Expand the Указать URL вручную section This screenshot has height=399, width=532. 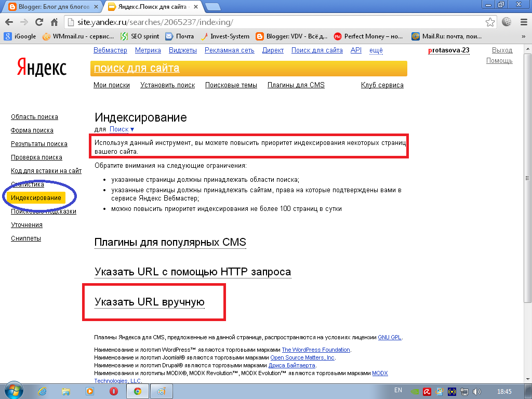coord(149,302)
